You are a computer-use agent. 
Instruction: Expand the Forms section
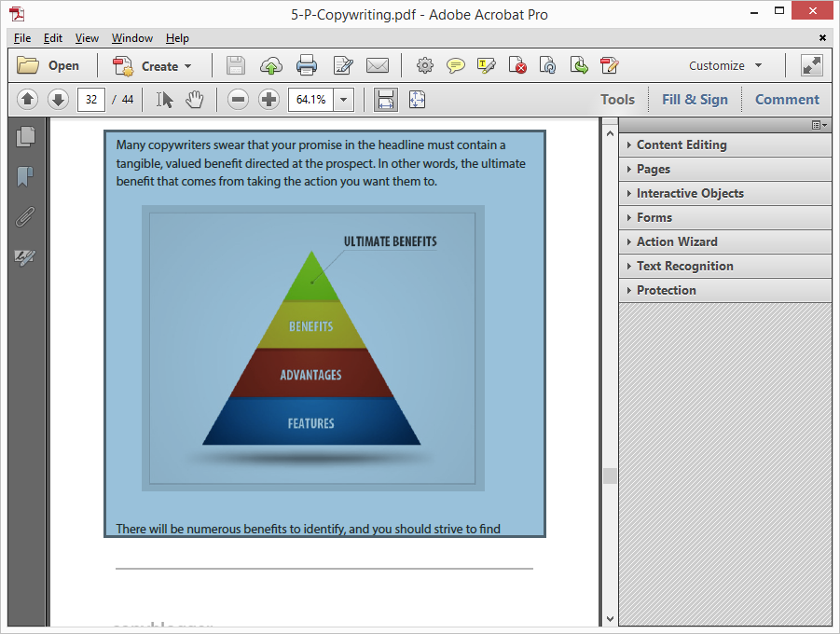pos(724,217)
